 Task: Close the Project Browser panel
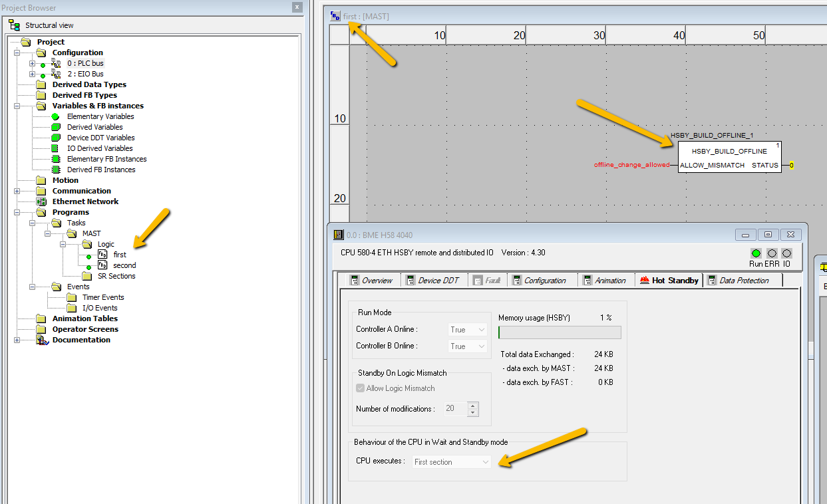(297, 7)
